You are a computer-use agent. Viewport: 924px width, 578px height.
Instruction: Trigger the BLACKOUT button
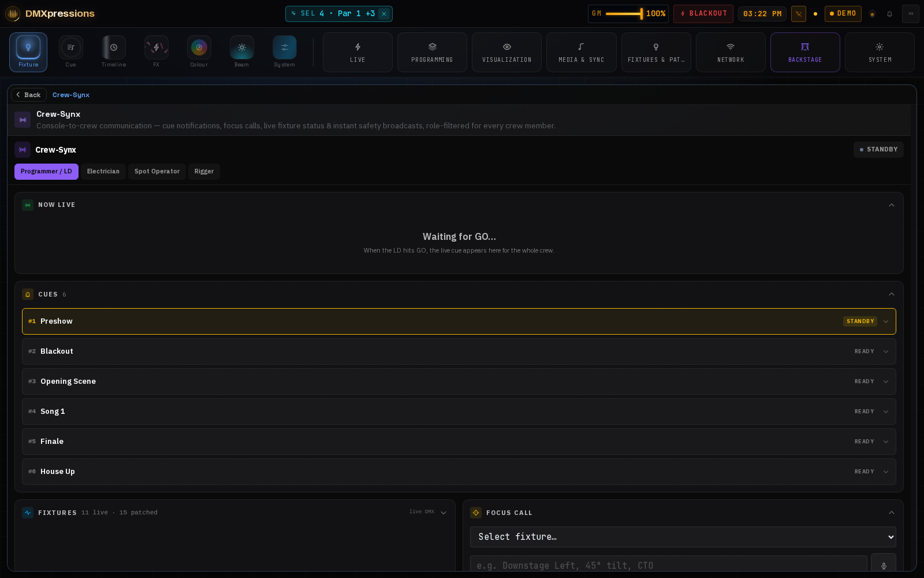(x=703, y=13)
